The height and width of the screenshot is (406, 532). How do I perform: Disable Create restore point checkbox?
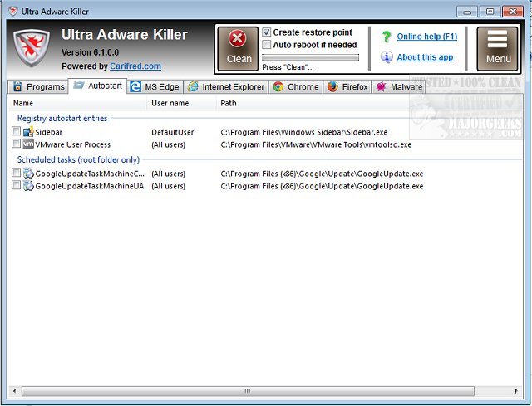tap(266, 32)
